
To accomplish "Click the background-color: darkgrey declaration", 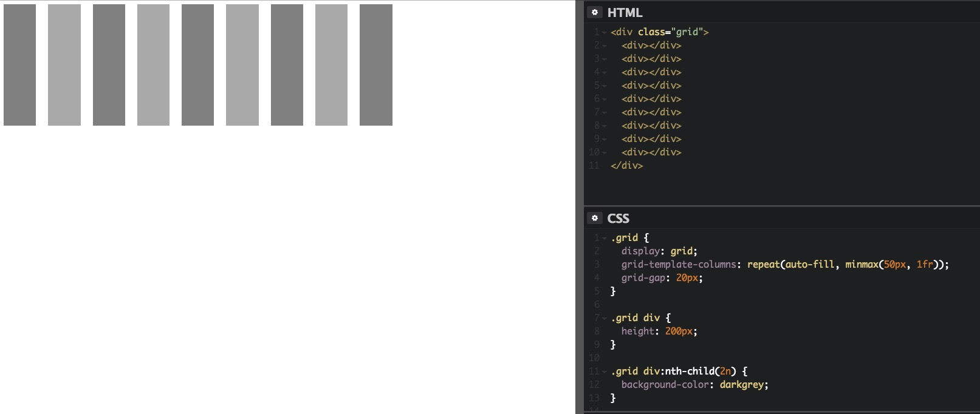I will click(x=694, y=385).
